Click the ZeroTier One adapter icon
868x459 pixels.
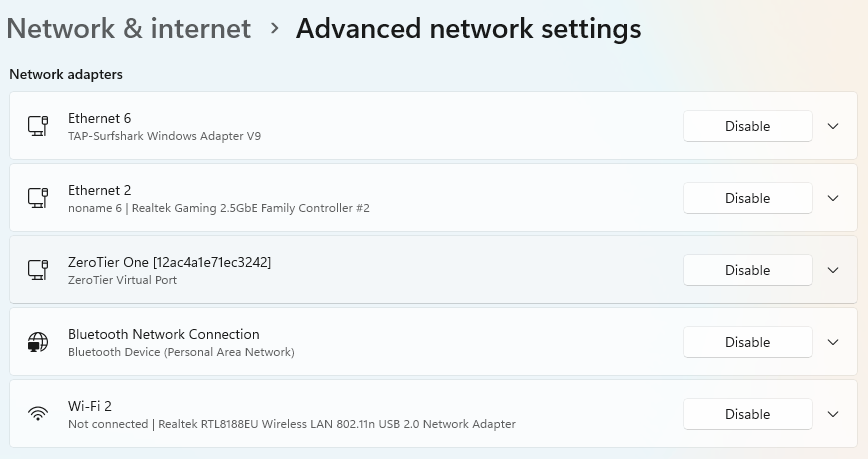coord(38,270)
